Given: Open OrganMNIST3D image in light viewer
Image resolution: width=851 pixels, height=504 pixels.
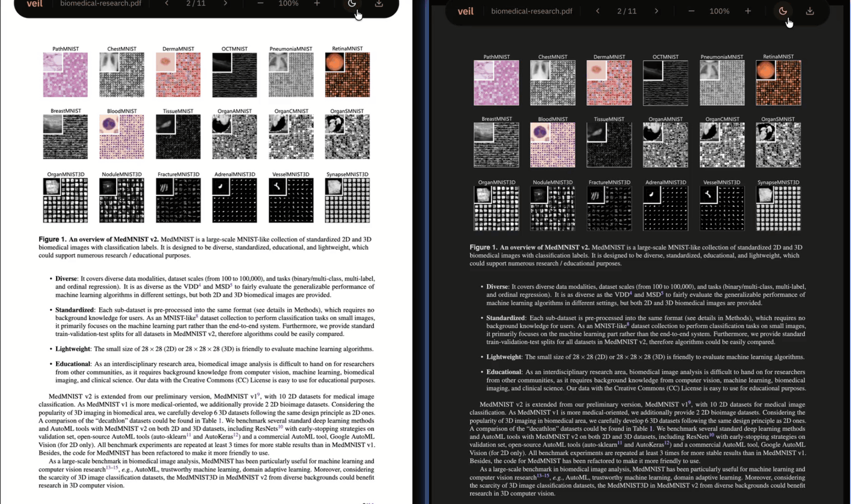Looking at the screenshot, I should (x=65, y=200).
